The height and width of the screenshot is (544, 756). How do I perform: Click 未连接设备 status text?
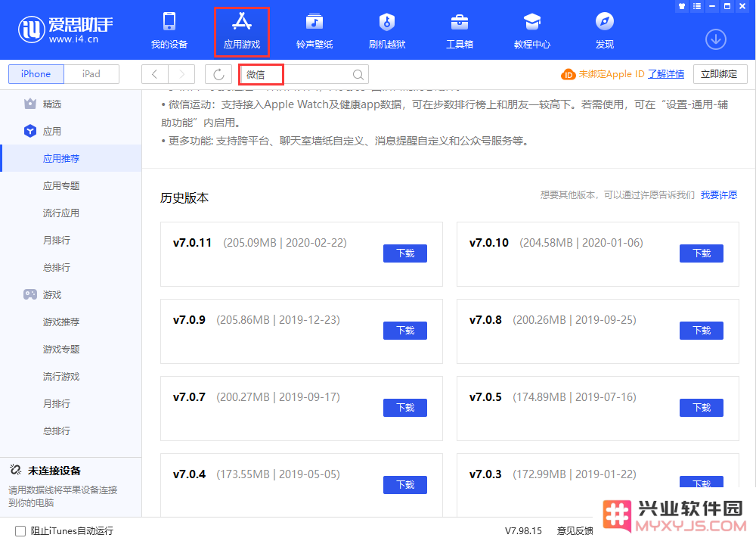point(54,471)
